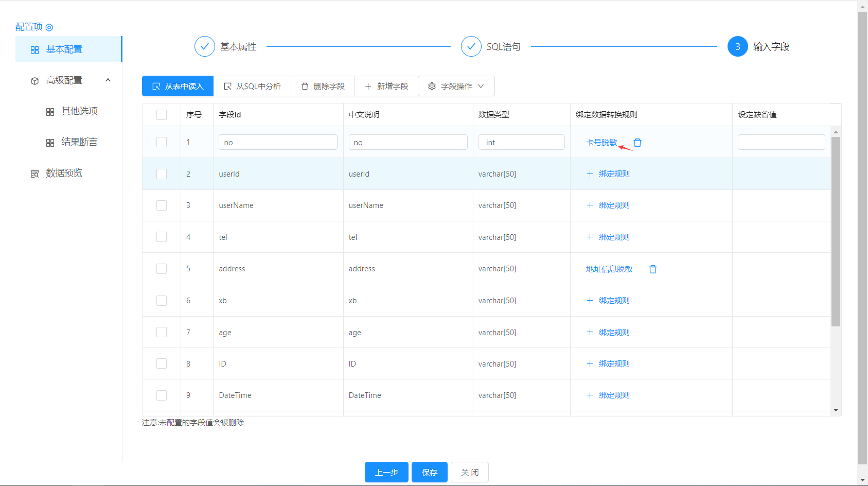Check the checkbox for the userName row

coord(162,205)
